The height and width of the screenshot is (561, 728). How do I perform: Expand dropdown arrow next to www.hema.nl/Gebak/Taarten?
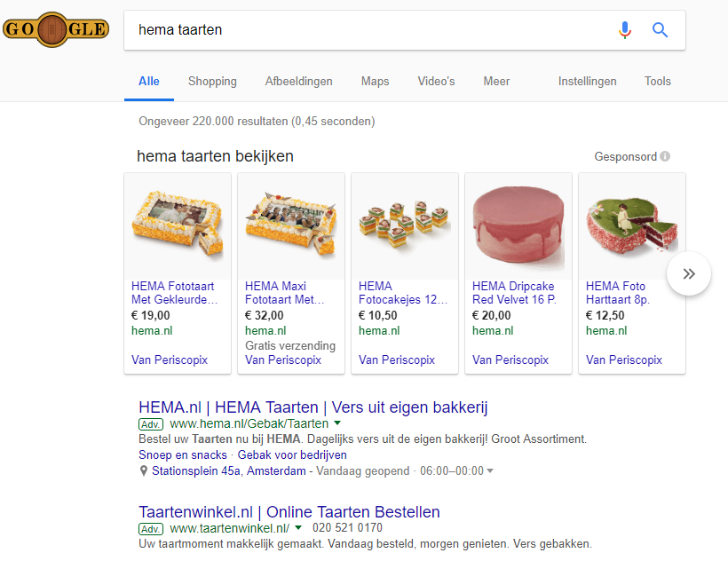click(337, 423)
